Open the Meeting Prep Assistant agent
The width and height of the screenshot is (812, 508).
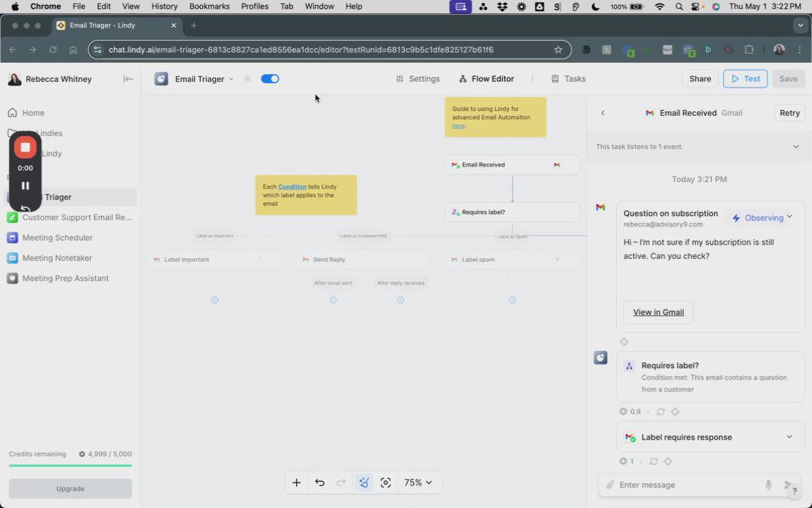pyautogui.click(x=69, y=279)
